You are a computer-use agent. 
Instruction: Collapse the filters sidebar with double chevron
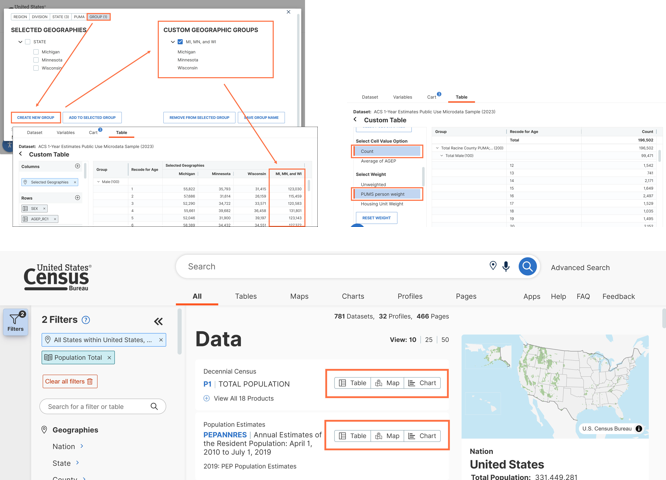(158, 321)
